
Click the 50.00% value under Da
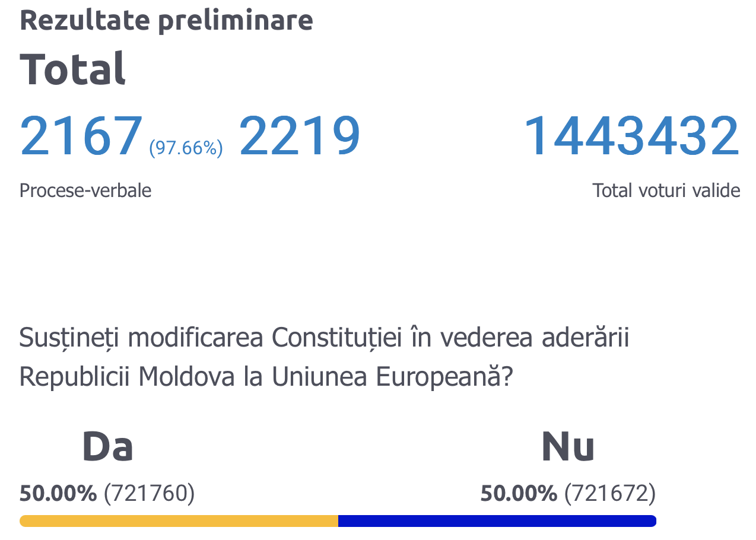pyautogui.click(x=58, y=493)
